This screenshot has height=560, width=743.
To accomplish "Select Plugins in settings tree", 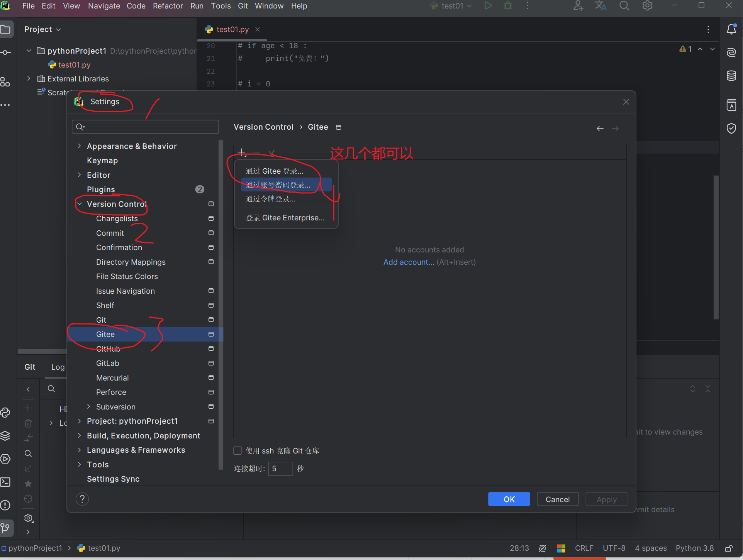I will click(x=101, y=189).
